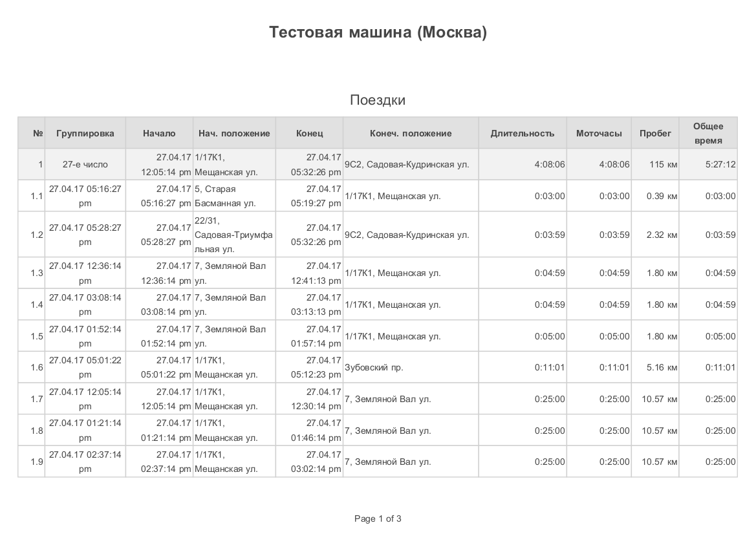Select the "Моточасы" column header
This screenshot has width=756, height=534.
coord(599,133)
